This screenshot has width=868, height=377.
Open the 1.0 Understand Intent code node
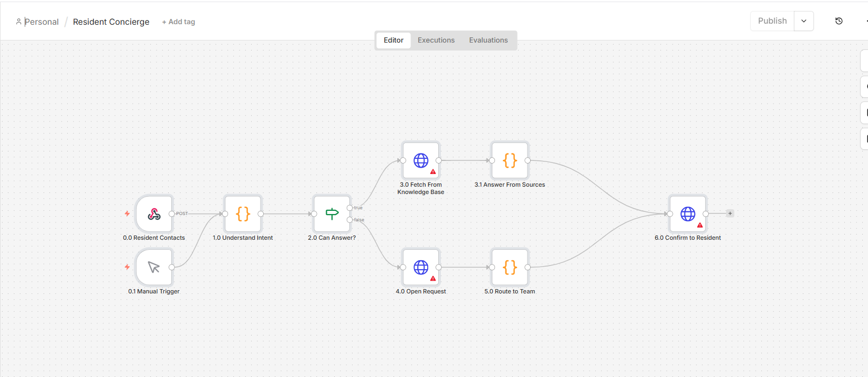(x=243, y=213)
